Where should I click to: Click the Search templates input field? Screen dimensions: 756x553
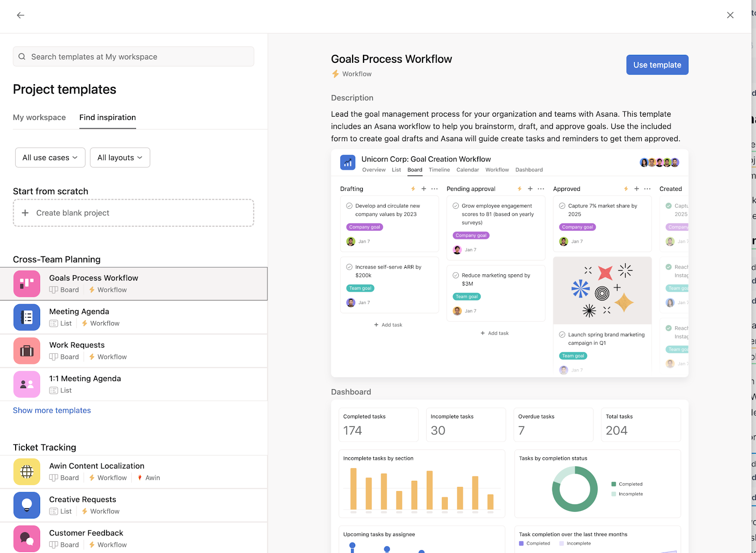[133, 57]
